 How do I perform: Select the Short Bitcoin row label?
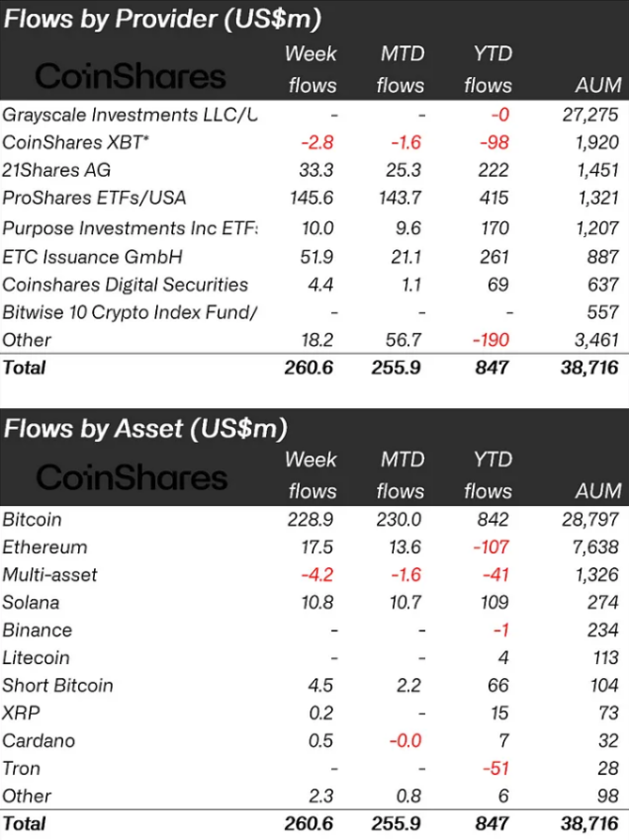[x=58, y=686]
